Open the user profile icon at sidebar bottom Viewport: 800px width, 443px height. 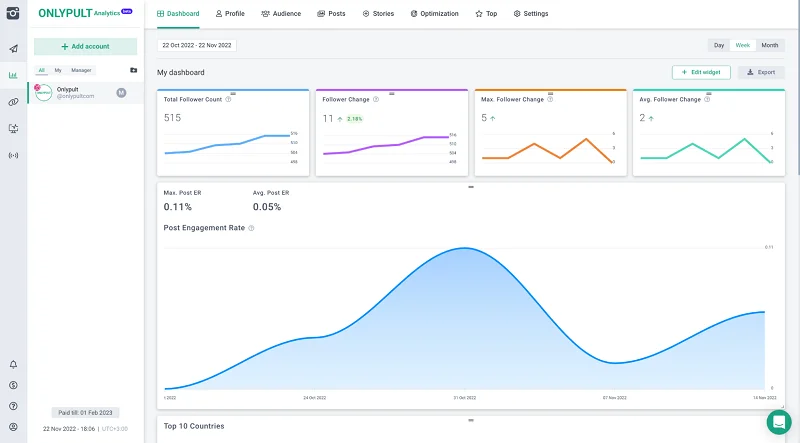coord(13,427)
